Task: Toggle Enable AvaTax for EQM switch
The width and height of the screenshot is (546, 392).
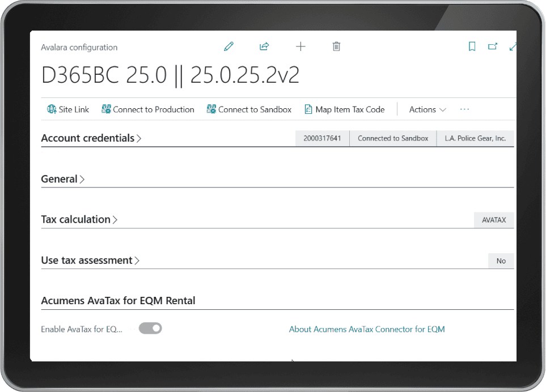Action: pyautogui.click(x=150, y=329)
